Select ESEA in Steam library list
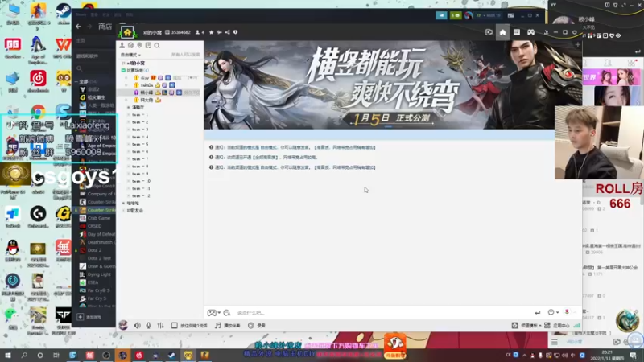Screen dimensions: 644x362 click(x=93, y=282)
